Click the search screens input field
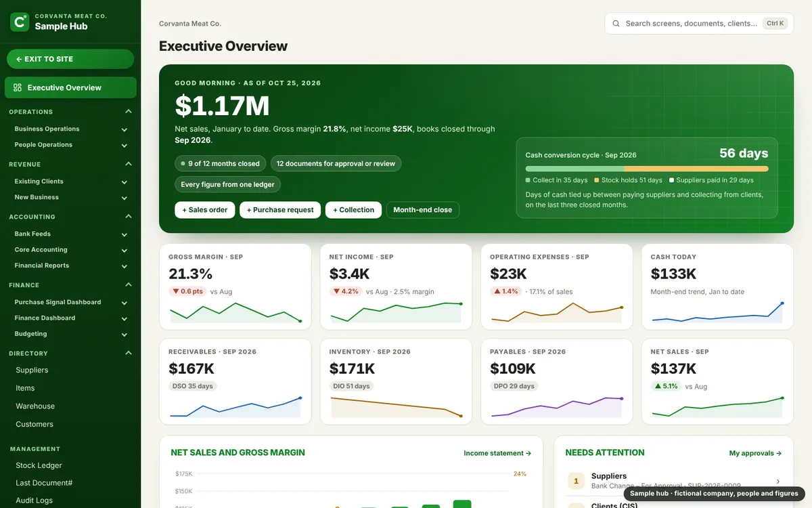The height and width of the screenshot is (508, 812). tap(699, 23)
